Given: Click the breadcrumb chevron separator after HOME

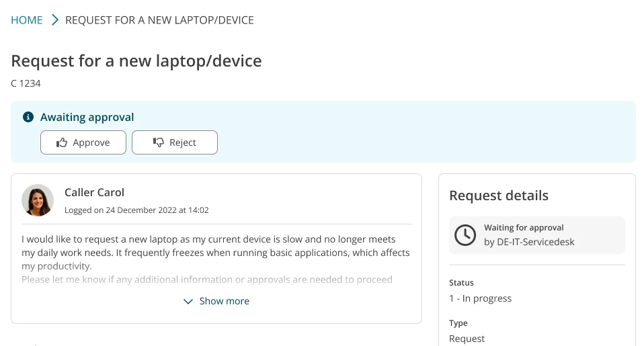Looking at the screenshot, I should 55,20.
